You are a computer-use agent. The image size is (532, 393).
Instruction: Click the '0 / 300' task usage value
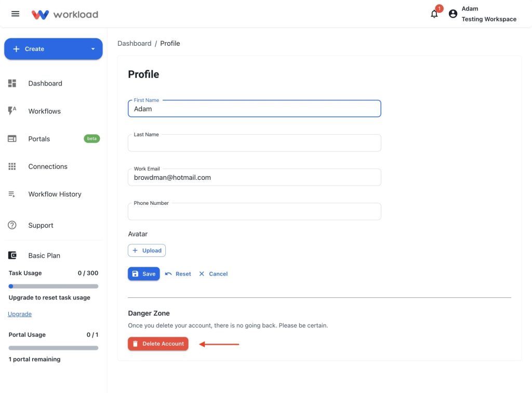88,273
